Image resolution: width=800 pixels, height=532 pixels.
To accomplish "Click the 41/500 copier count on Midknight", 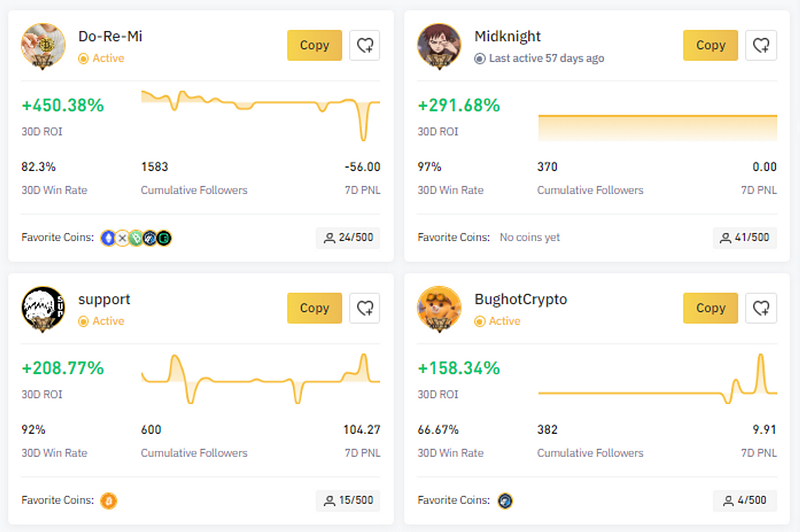I will tap(744, 238).
